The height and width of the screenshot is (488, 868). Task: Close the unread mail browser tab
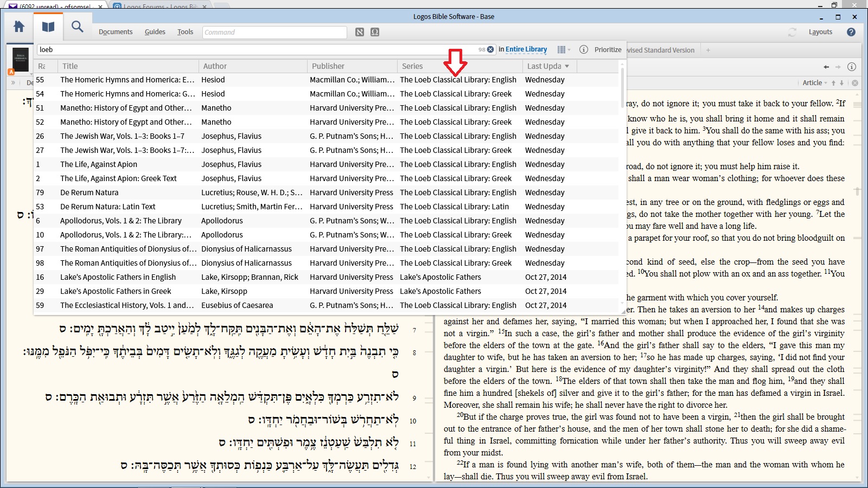coord(100,7)
